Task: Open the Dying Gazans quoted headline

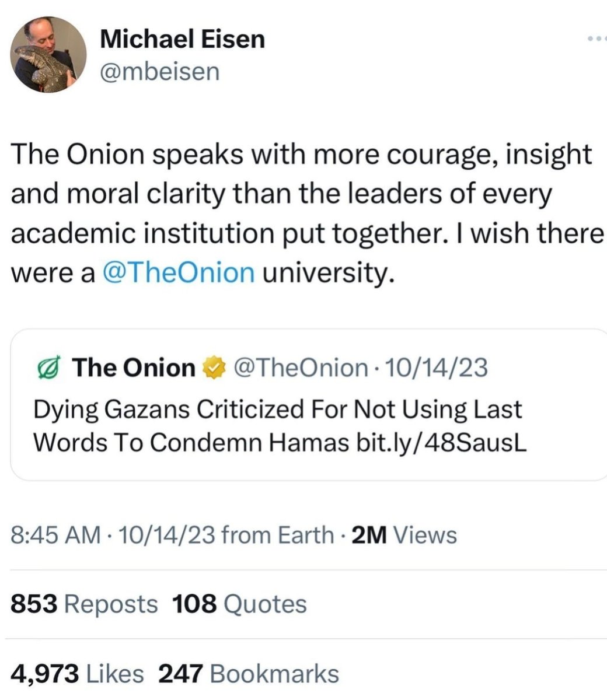Action: pyautogui.click(x=277, y=409)
